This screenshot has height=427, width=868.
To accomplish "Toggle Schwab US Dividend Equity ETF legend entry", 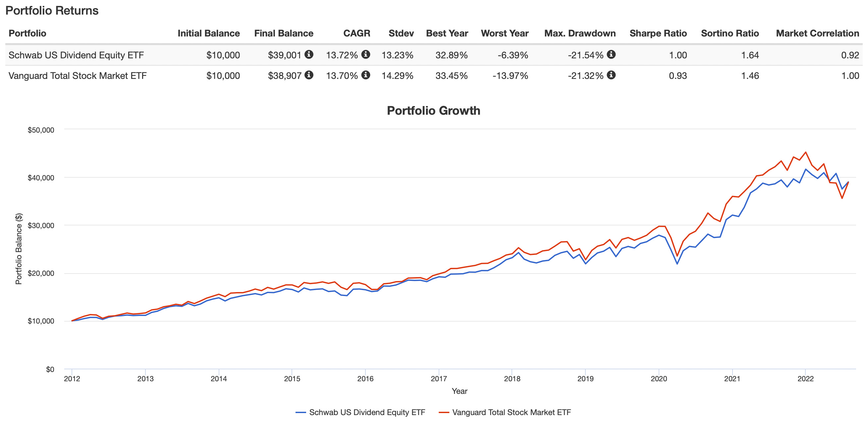I will [360, 412].
